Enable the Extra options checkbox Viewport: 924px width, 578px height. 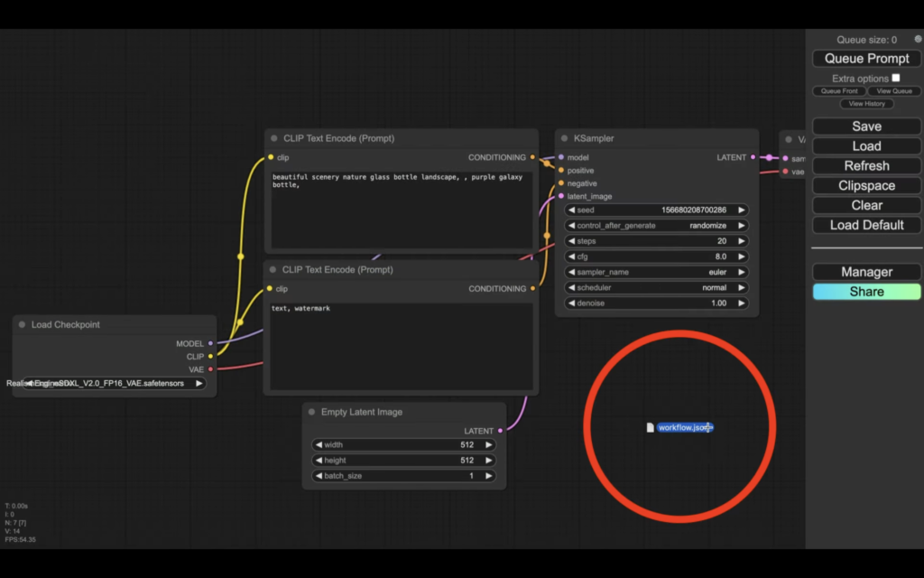[x=896, y=79]
